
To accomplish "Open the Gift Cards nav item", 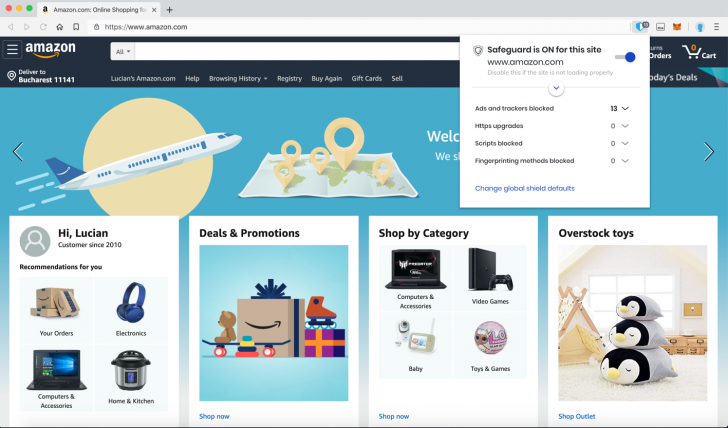I will pos(366,78).
